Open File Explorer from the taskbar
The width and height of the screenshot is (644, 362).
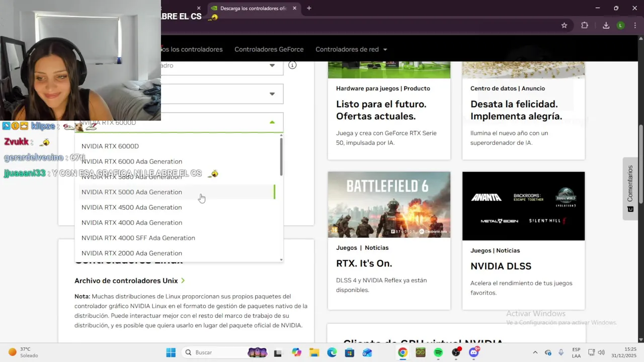314,352
